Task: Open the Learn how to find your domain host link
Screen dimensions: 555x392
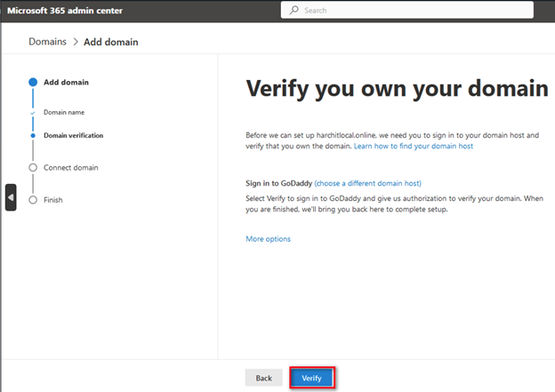Action: point(413,146)
